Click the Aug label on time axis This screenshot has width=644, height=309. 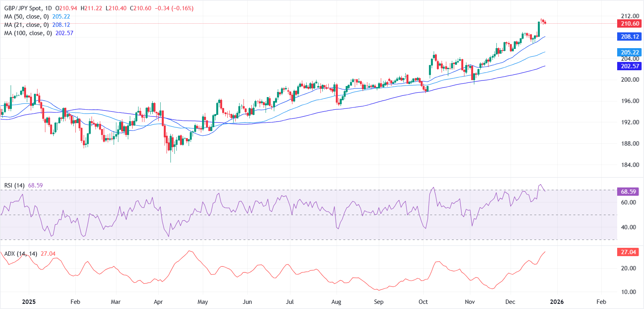[x=336, y=302]
